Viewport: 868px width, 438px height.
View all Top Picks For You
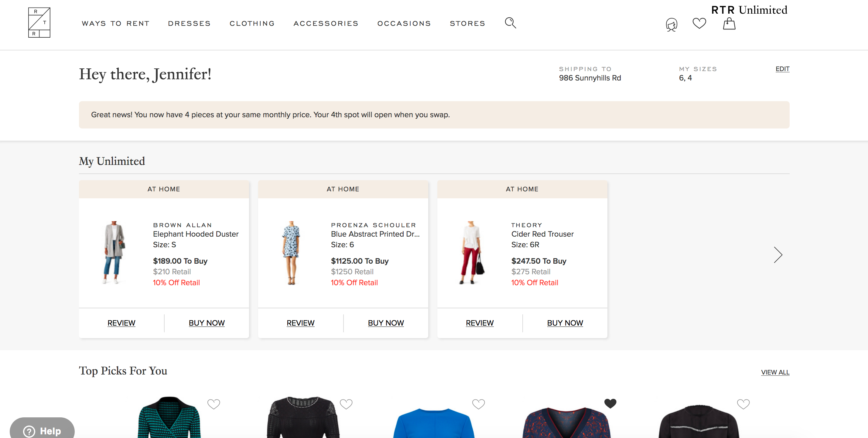[x=775, y=372]
